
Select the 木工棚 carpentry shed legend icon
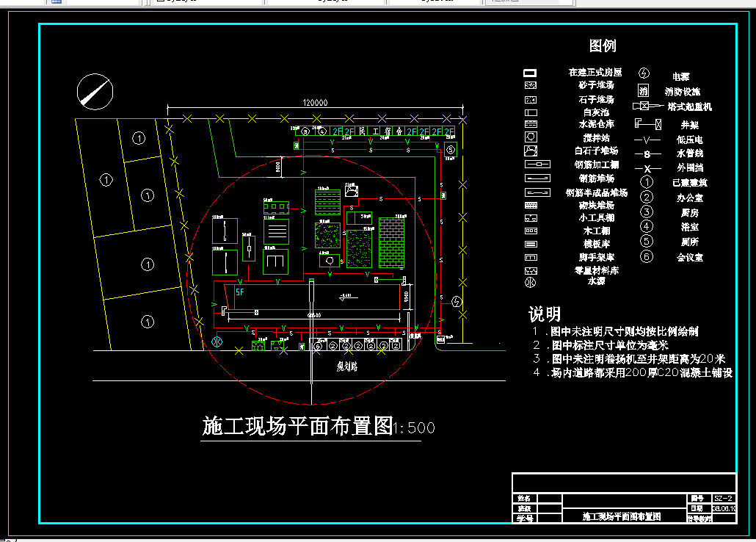(531, 230)
